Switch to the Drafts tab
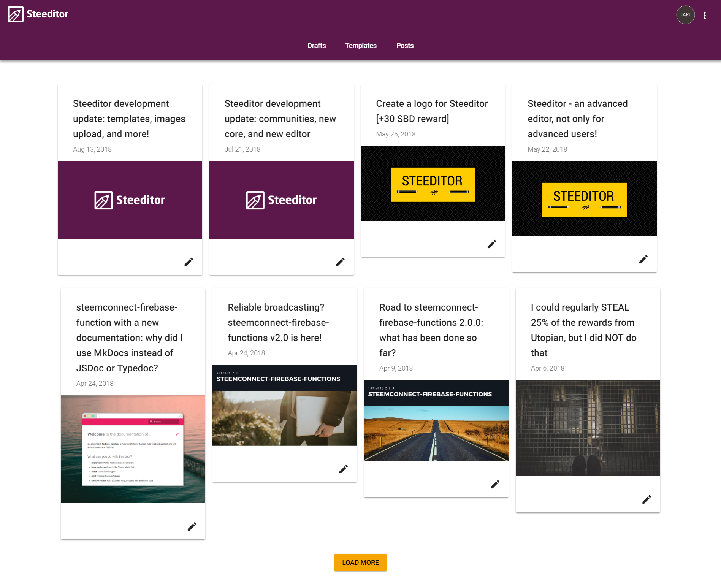Image resolution: width=721 pixels, height=588 pixels. tap(317, 46)
